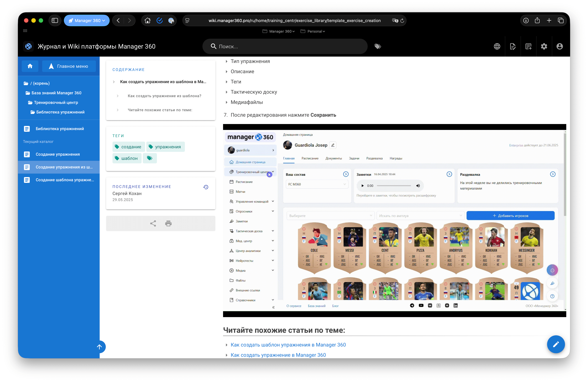Screen dimensions: 588x382
Task: Click the создание tag
Action: pos(128,147)
